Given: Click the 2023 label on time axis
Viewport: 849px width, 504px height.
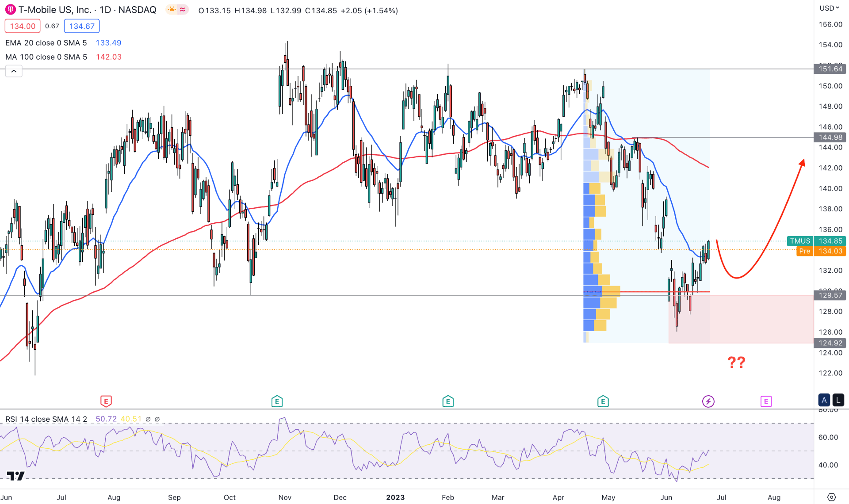Looking at the screenshot, I should click(x=395, y=497).
